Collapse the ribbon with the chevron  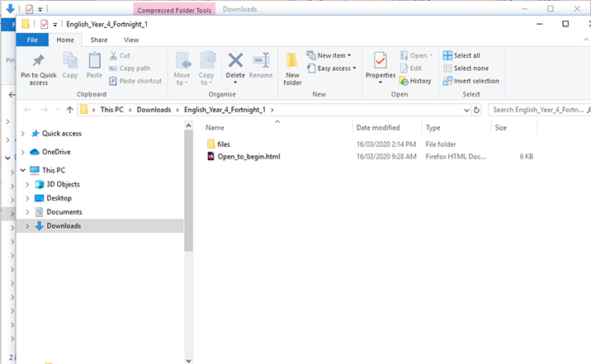[x=586, y=39]
